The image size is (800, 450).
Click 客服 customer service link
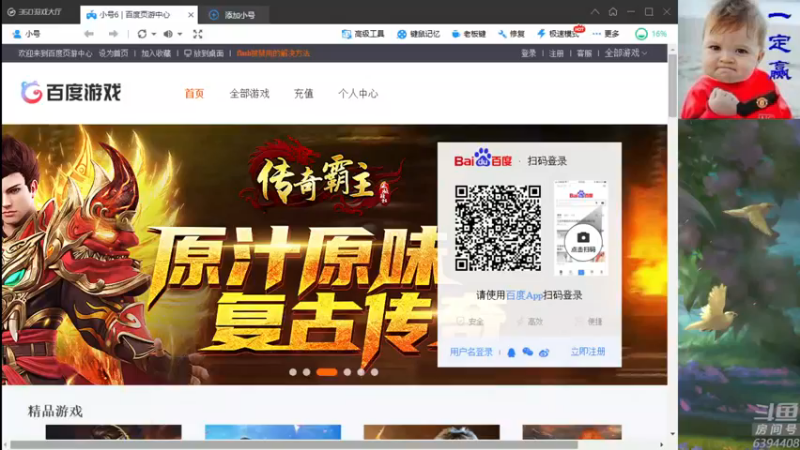click(584, 53)
